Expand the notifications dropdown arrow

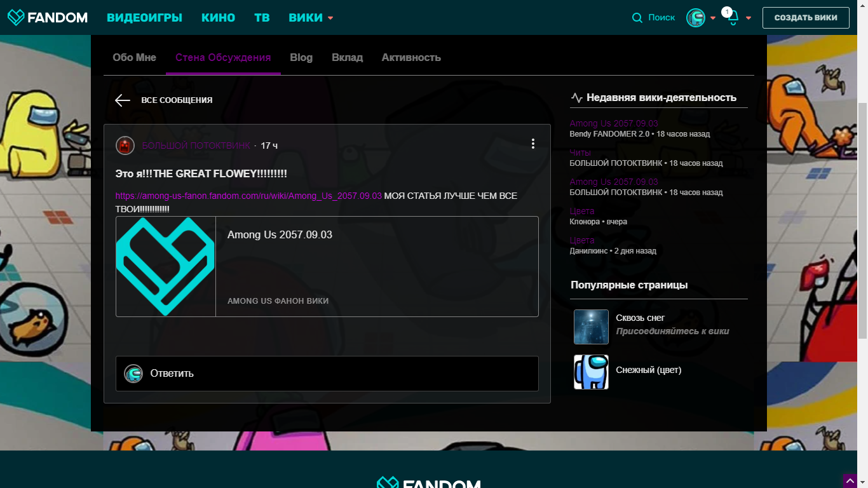click(x=749, y=18)
